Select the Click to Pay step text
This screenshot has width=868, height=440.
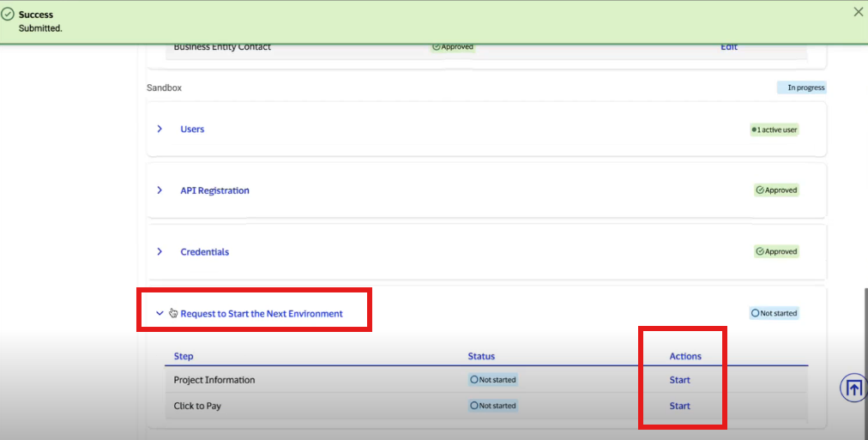click(x=197, y=407)
